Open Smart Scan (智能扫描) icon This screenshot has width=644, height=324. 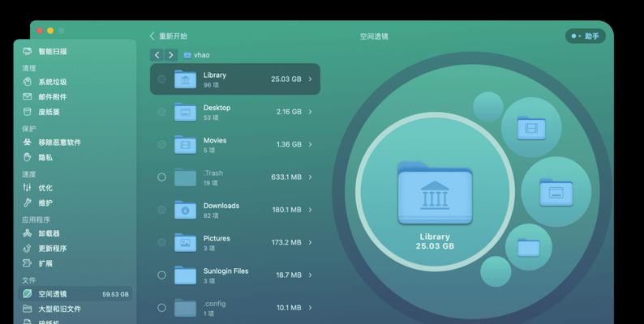27,51
